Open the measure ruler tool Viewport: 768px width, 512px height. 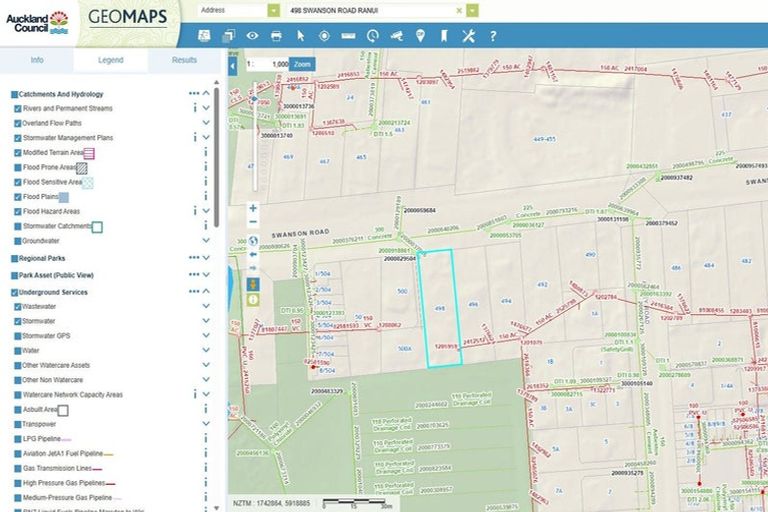[x=348, y=36]
